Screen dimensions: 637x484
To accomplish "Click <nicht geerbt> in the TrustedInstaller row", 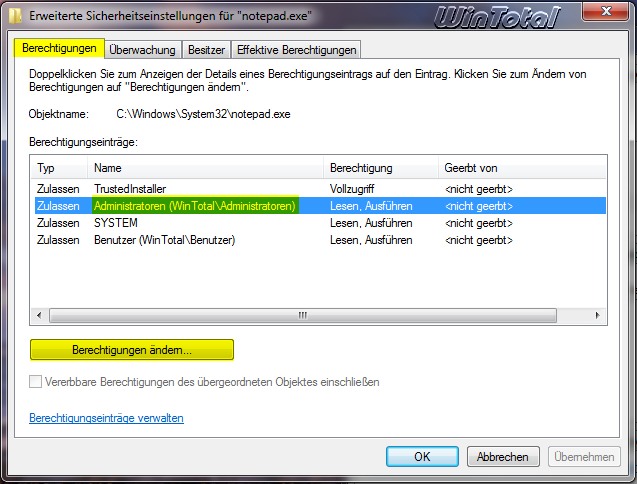I will pyautogui.click(x=479, y=189).
